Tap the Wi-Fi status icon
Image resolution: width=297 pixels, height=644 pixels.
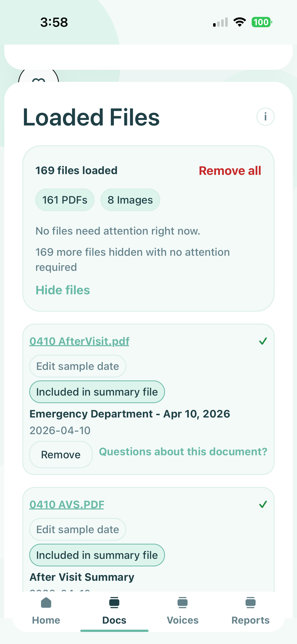point(240,22)
